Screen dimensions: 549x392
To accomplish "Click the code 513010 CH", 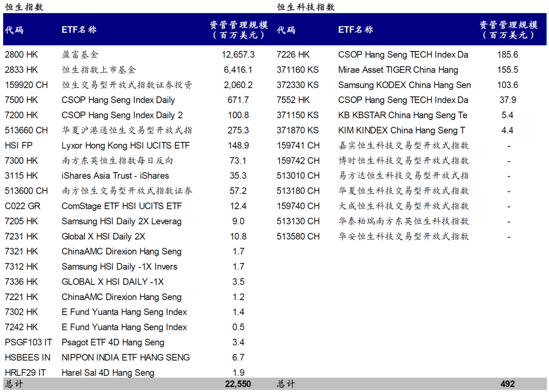I will 298,175.
